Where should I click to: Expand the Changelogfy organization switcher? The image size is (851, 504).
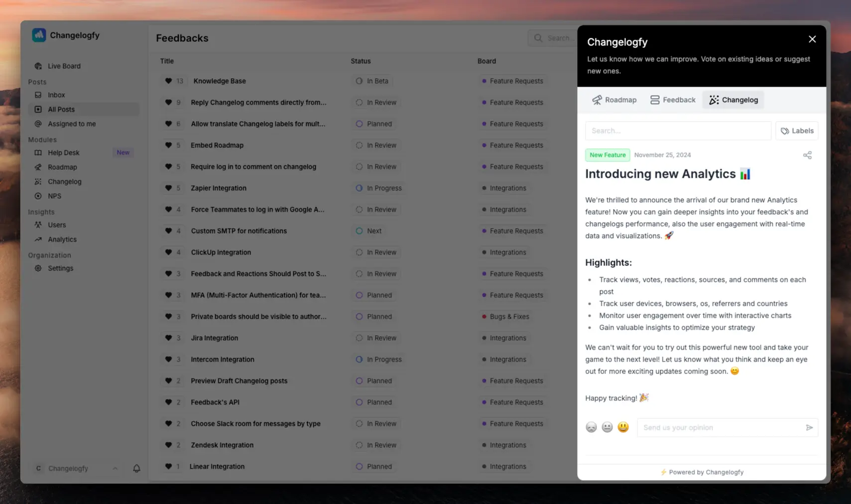(76, 468)
